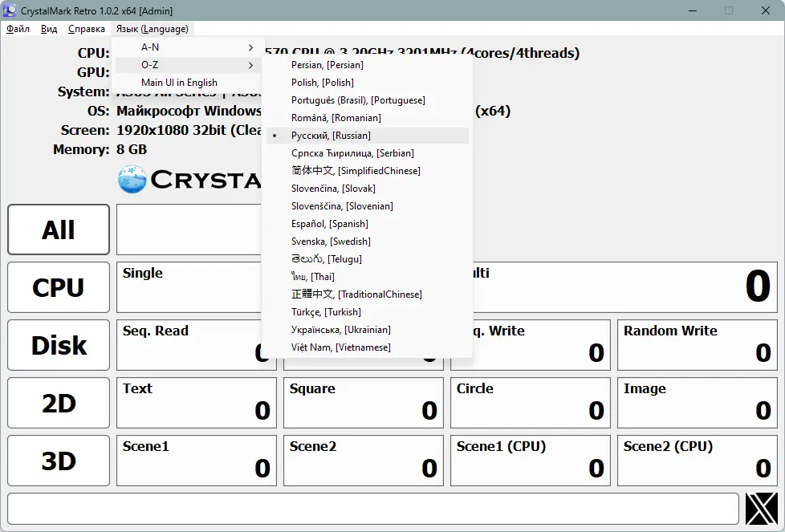Choose Українська Ukrainian language
This screenshot has height=532, width=785.
point(368,330)
